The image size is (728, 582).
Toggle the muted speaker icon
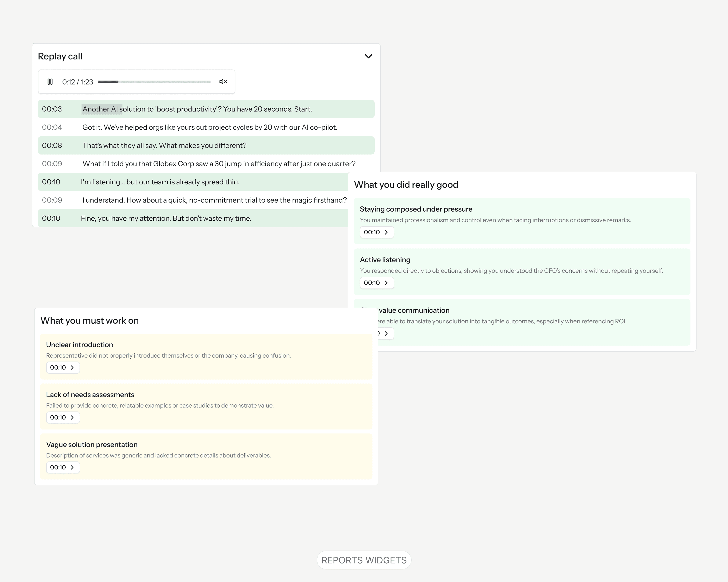pos(223,82)
